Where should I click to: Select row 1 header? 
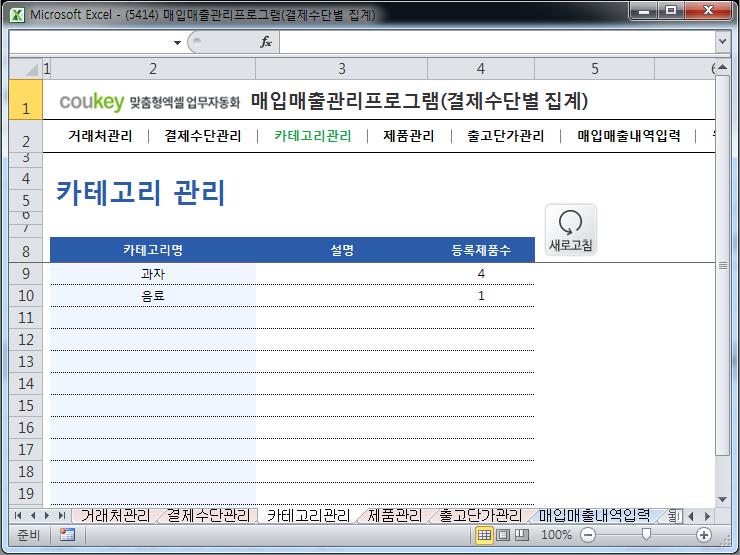coord(25,100)
